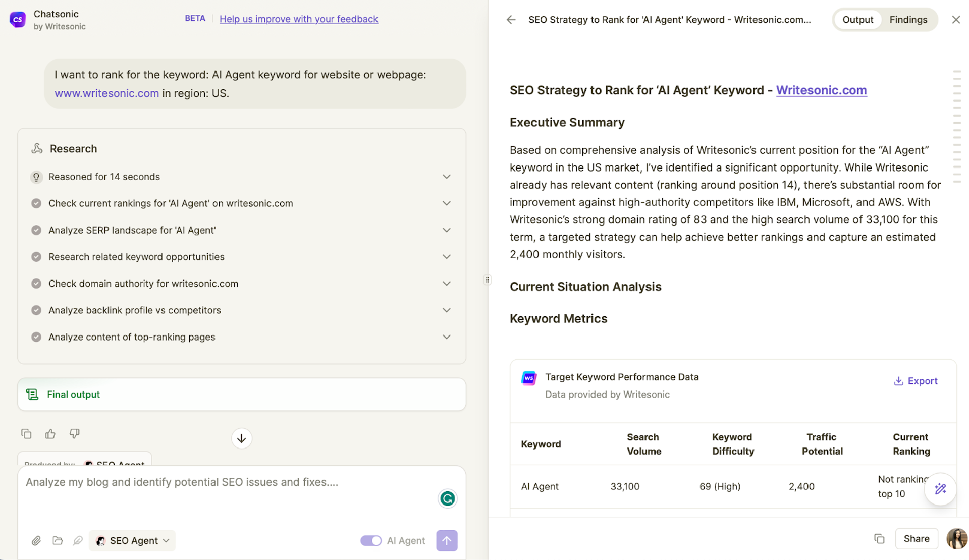Click the Current Ranking column header
Viewport: 969px width, 560px height.
911,444
